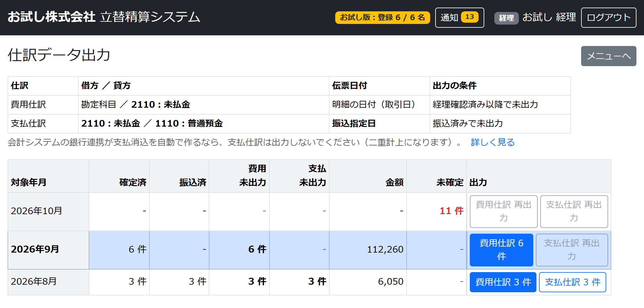Image resolution: width=644 pixels, height=308 pixels.
Task: Click 勘定科目 / 2110:未払金 cell
Action: 204,105
